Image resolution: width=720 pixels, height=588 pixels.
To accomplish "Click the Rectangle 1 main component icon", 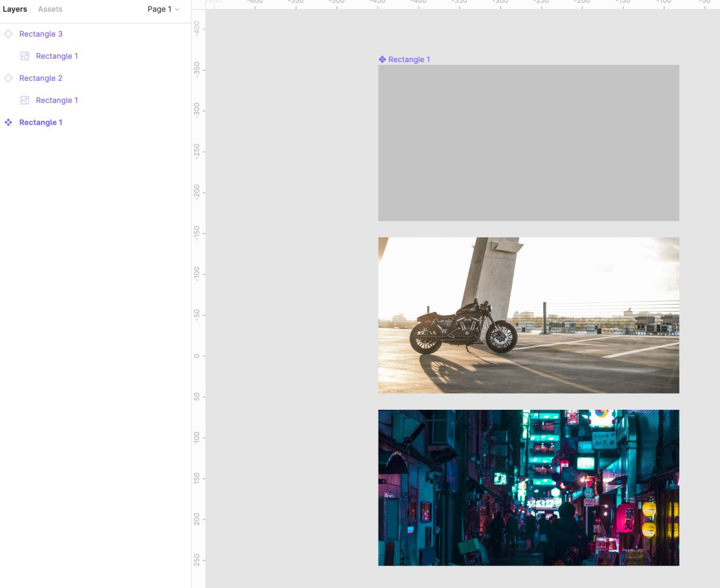I will click(8, 123).
